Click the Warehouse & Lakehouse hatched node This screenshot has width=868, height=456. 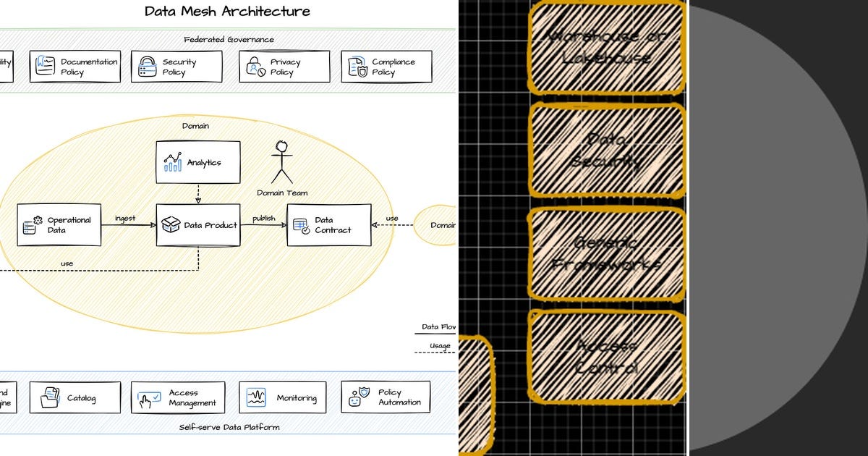608,45
